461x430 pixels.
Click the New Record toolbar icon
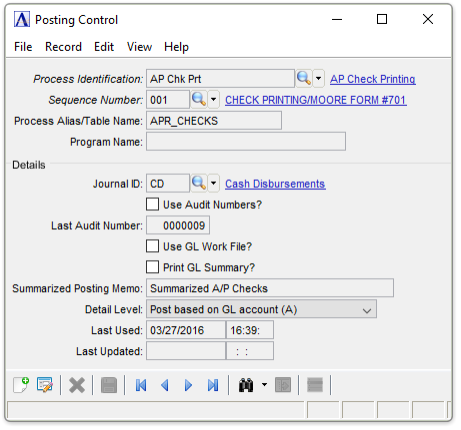(21, 385)
